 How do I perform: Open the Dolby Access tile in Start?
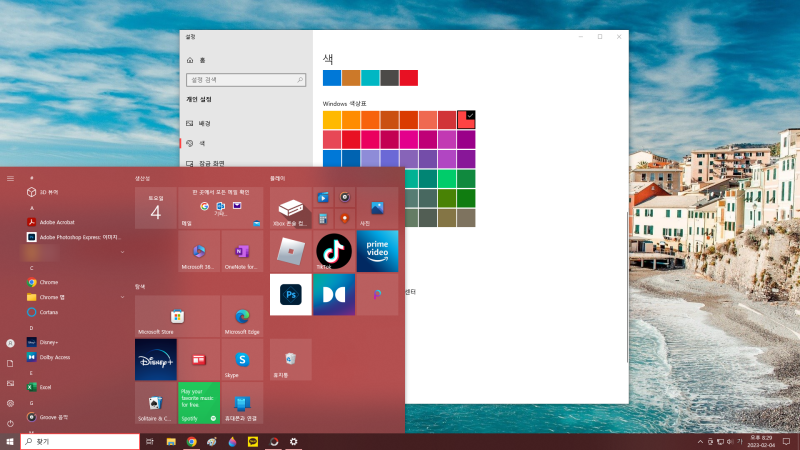pyautogui.click(x=334, y=294)
